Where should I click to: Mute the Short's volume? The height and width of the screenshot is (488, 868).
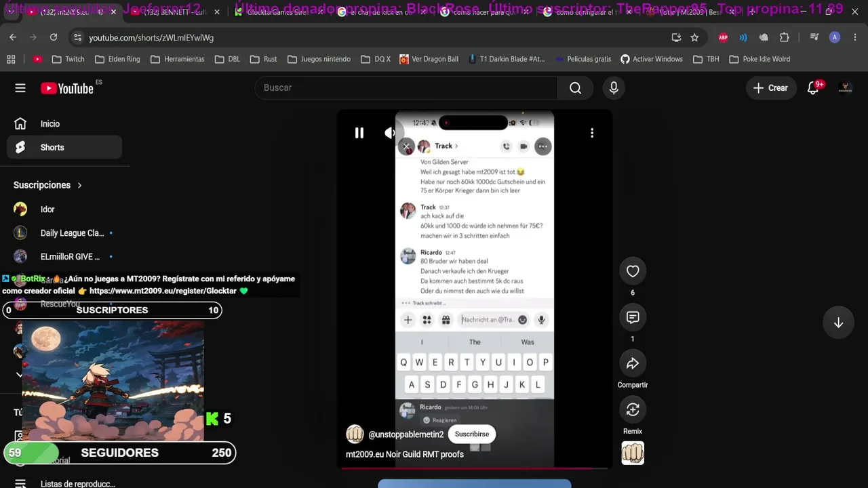click(x=389, y=133)
